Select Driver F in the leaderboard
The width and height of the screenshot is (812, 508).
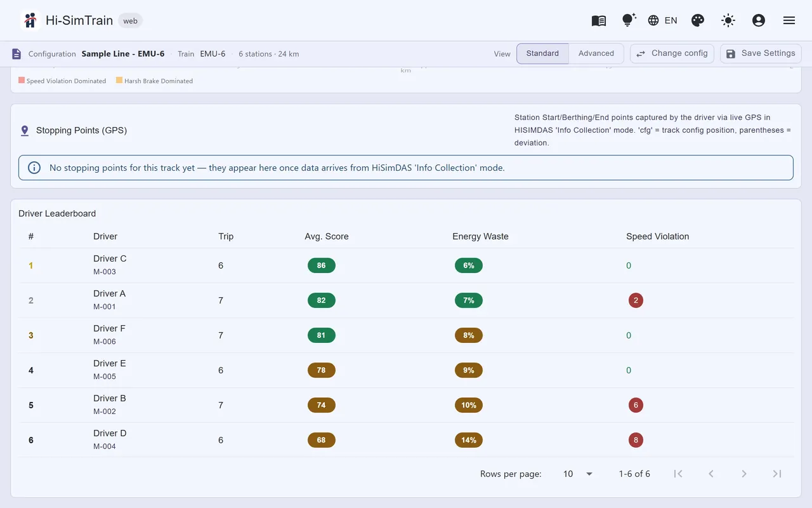click(109, 328)
